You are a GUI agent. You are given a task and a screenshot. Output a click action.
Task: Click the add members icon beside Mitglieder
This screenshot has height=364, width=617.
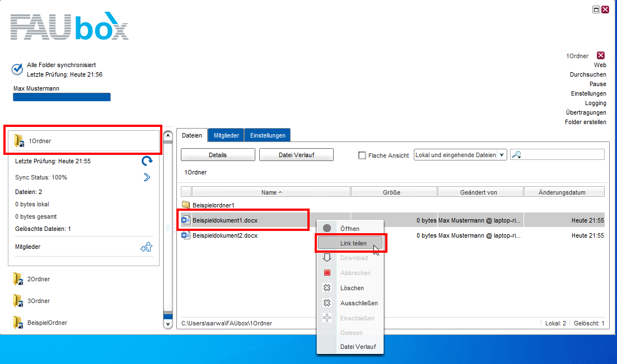point(146,247)
